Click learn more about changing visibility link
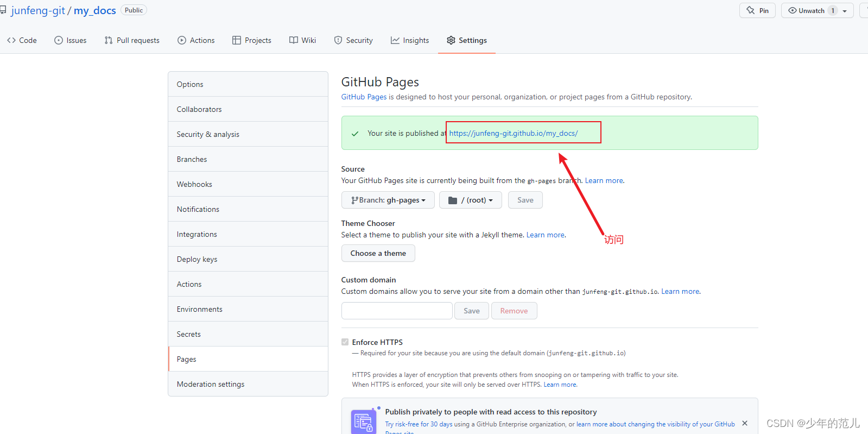868x434 pixels. tap(655, 424)
